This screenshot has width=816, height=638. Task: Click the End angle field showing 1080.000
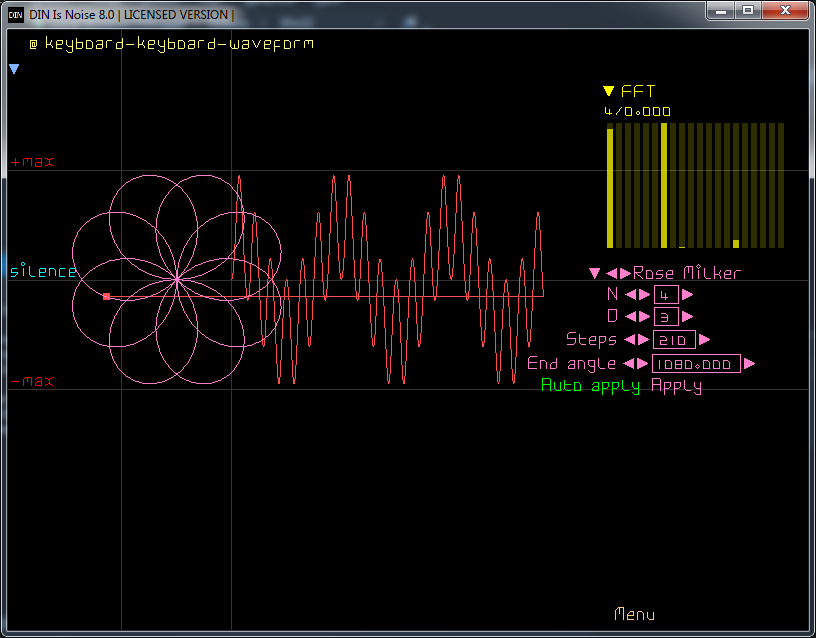[x=696, y=364]
